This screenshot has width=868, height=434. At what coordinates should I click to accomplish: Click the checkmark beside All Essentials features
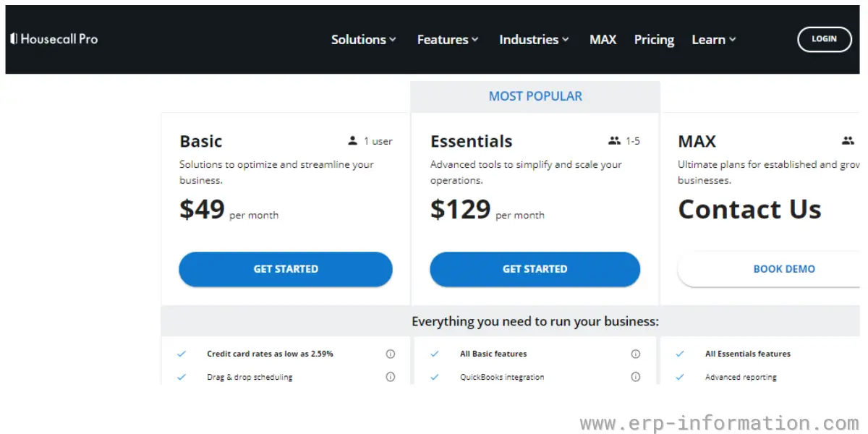[x=680, y=354]
